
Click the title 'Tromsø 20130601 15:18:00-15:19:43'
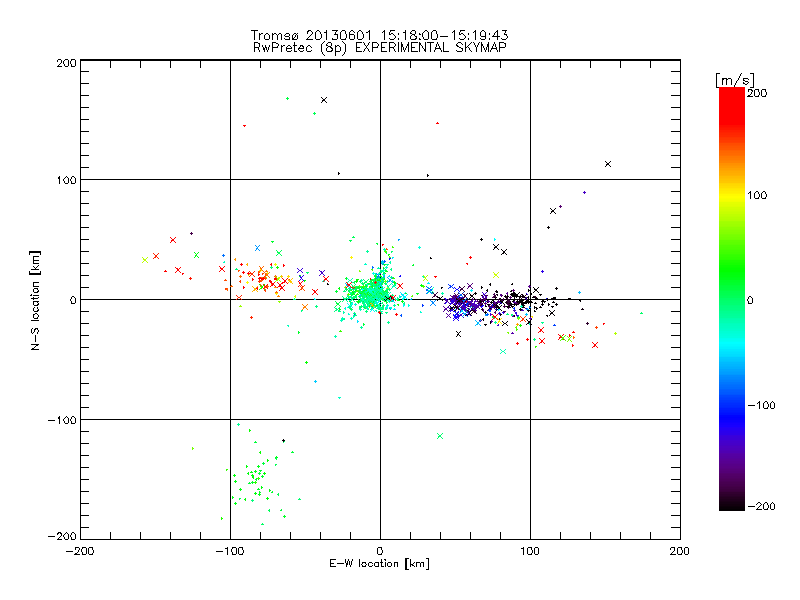coord(379,35)
